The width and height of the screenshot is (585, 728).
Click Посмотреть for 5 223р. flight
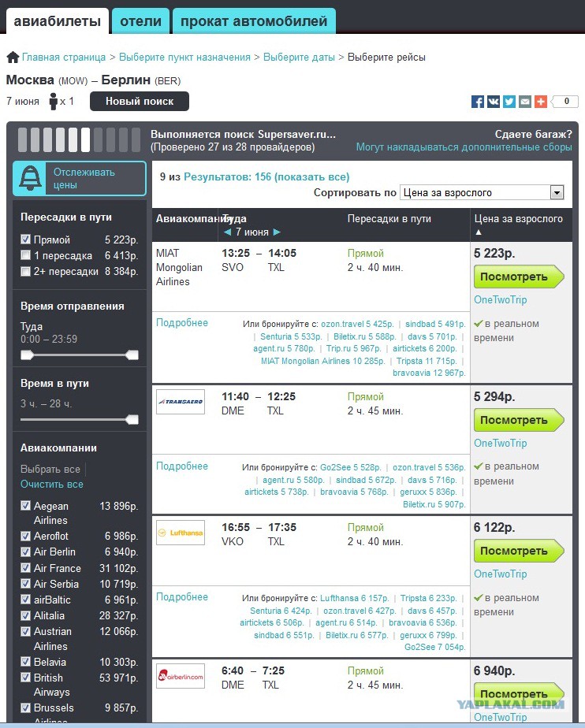click(x=519, y=277)
